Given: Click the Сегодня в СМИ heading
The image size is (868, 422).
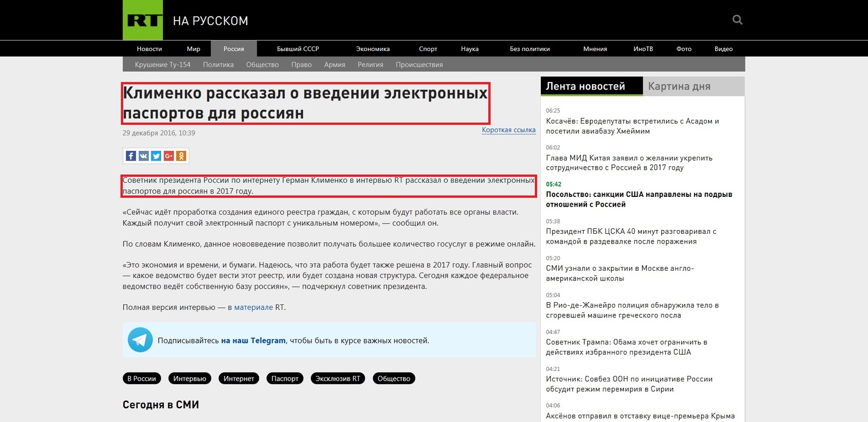Looking at the screenshot, I should [x=161, y=405].
